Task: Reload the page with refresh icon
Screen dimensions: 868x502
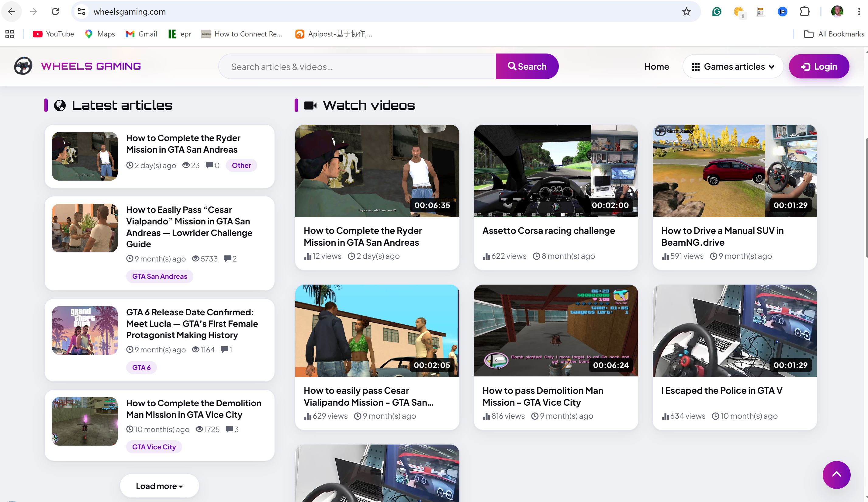Action: (55, 12)
